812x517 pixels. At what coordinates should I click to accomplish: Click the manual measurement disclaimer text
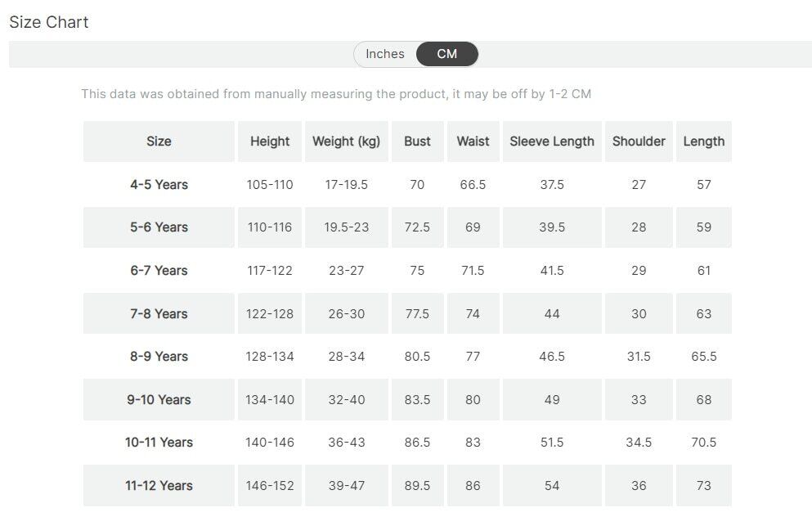coord(335,94)
